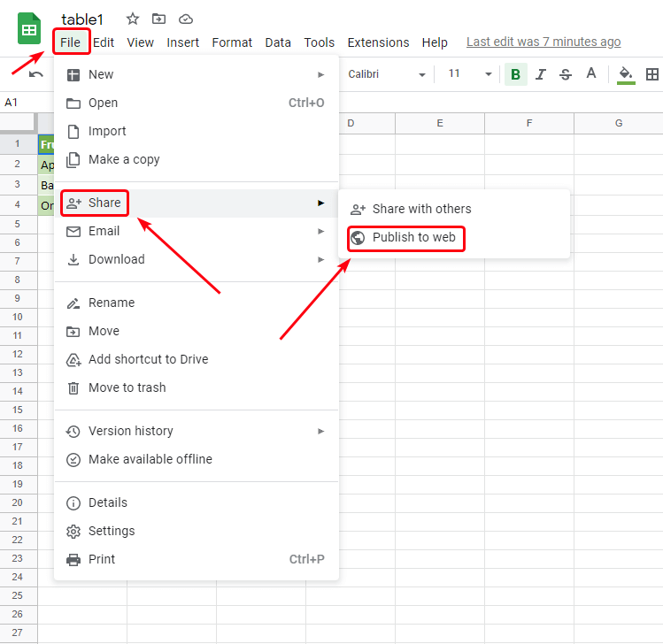This screenshot has height=644, width=663.
Task: Open the borders tool icon
Action: [652, 74]
